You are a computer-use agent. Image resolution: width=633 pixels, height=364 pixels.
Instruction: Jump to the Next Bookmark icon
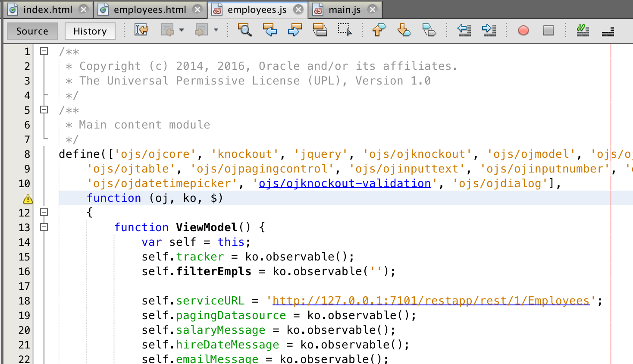[404, 31]
